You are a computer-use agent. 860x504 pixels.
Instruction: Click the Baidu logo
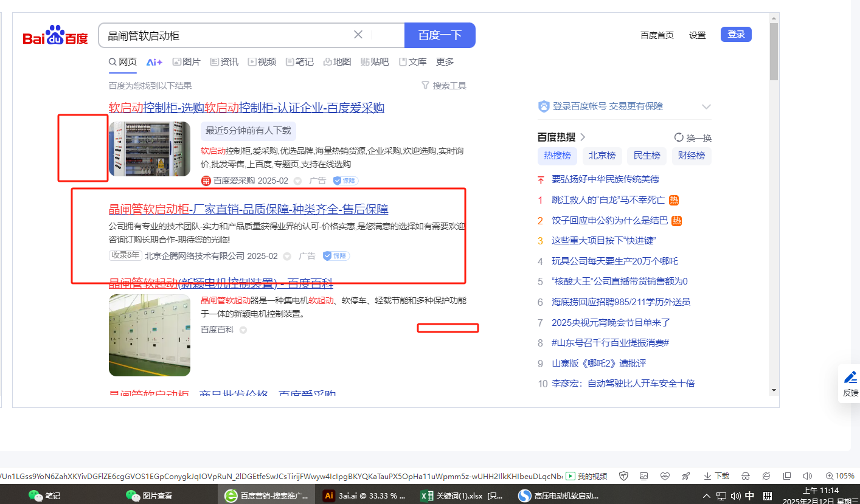(x=55, y=36)
